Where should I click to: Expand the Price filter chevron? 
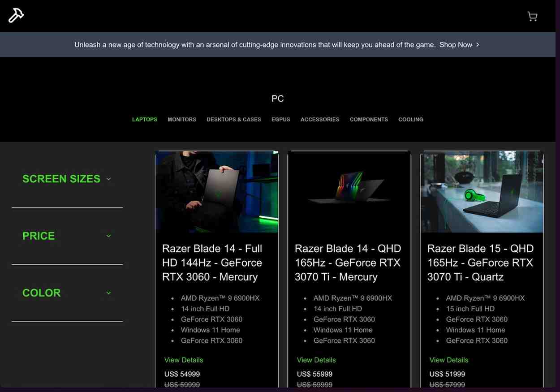[108, 236]
